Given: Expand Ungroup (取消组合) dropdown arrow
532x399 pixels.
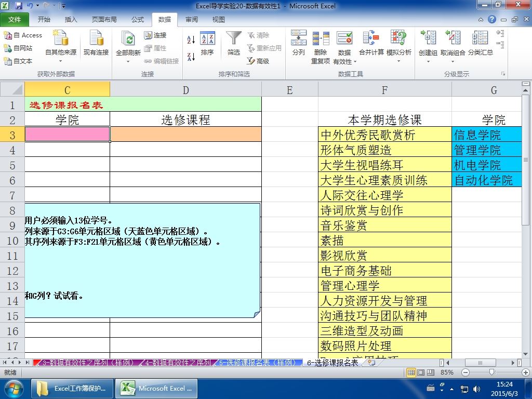Looking at the screenshot, I should [x=453, y=61].
